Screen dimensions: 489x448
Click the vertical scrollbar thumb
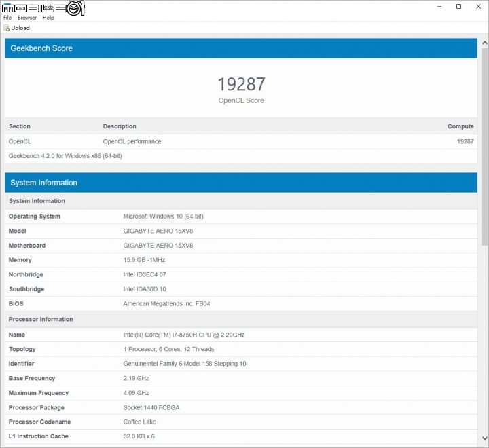(x=485, y=147)
